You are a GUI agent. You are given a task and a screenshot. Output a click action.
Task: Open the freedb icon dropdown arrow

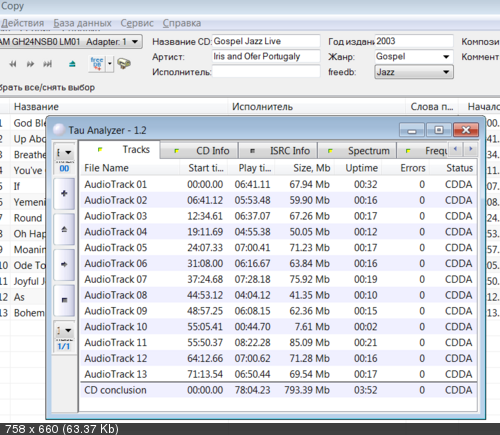[x=110, y=63]
